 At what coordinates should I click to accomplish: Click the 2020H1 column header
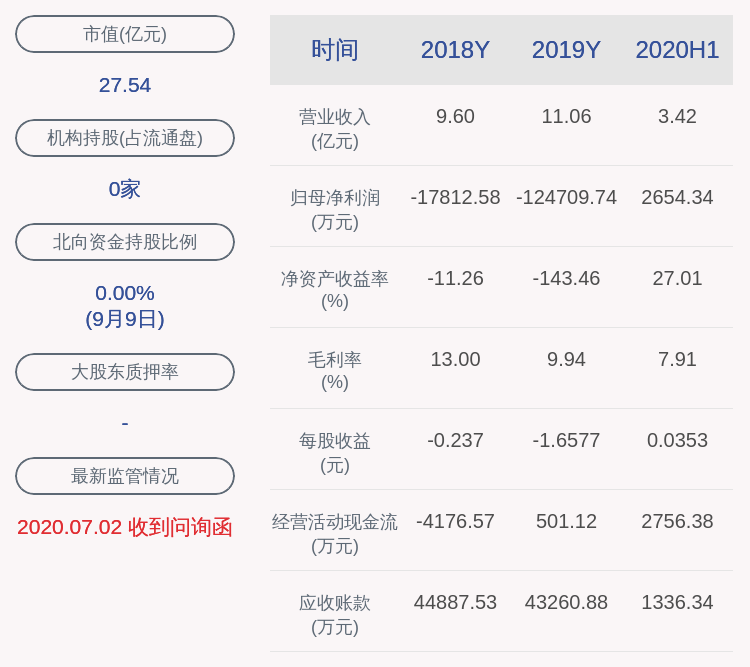677,50
